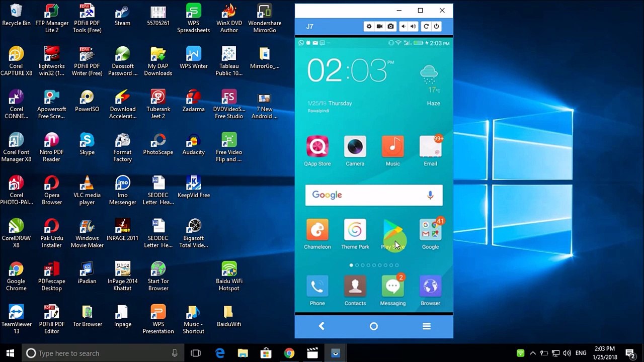Open Microsoft Edge from the taskbar
The height and width of the screenshot is (362, 644).
pos(220,353)
